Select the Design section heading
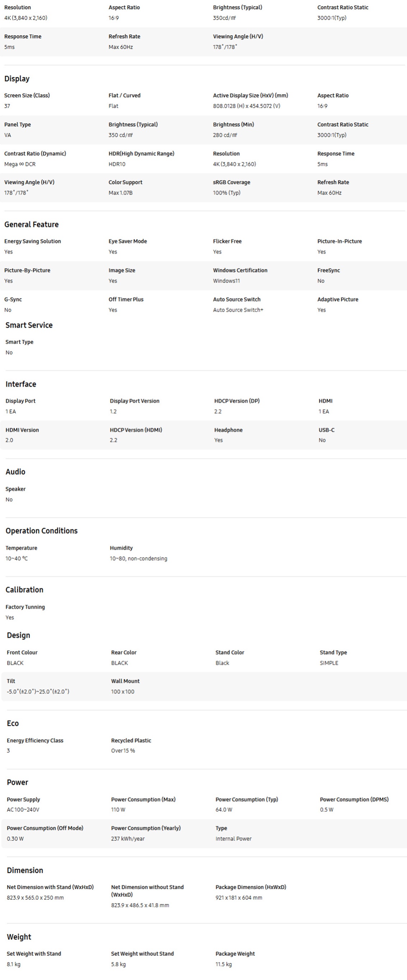407x980 pixels. pyautogui.click(x=18, y=635)
